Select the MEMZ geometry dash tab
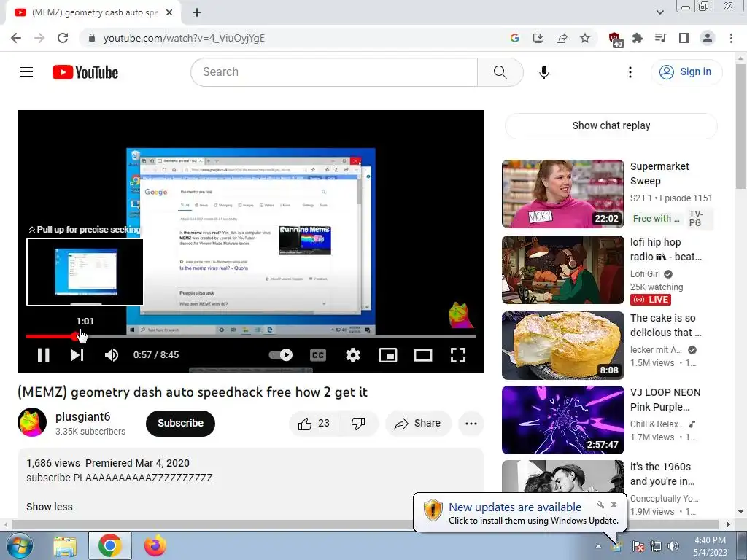The image size is (747, 560). point(94,12)
